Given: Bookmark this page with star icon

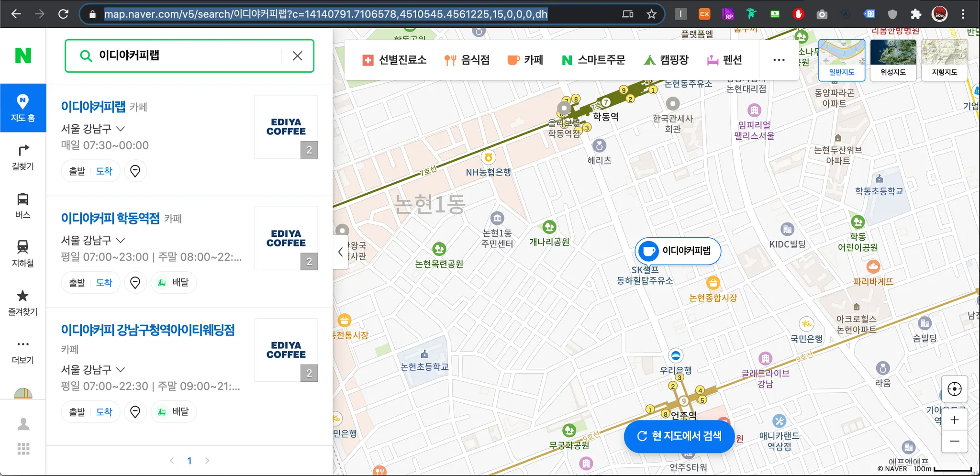Looking at the screenshot, I should [651, 14].
